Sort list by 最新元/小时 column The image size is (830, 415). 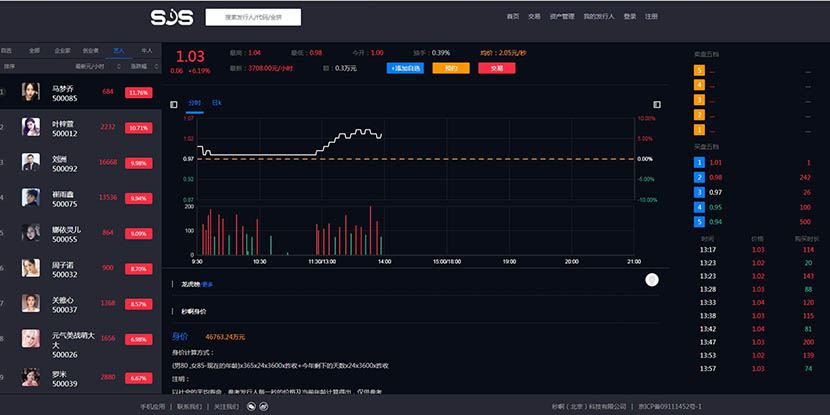(x=90, y=65)
